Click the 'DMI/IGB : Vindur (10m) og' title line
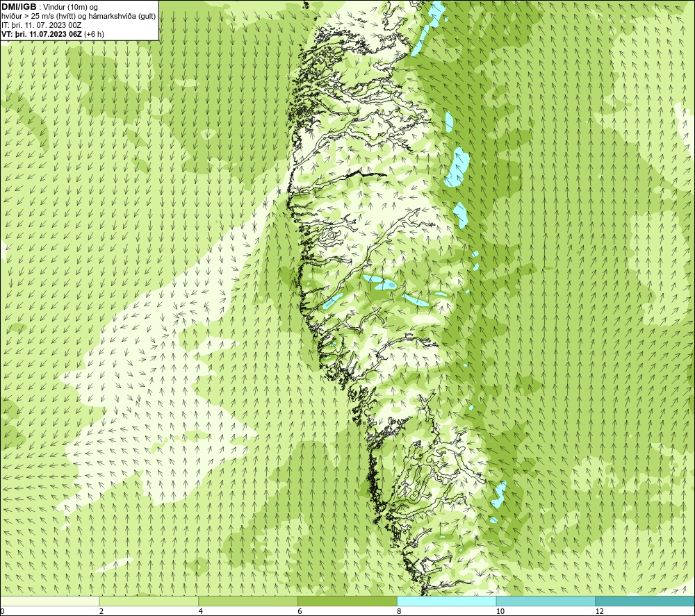The height and width of the screenshot is (616, 695). click(49, 7)
